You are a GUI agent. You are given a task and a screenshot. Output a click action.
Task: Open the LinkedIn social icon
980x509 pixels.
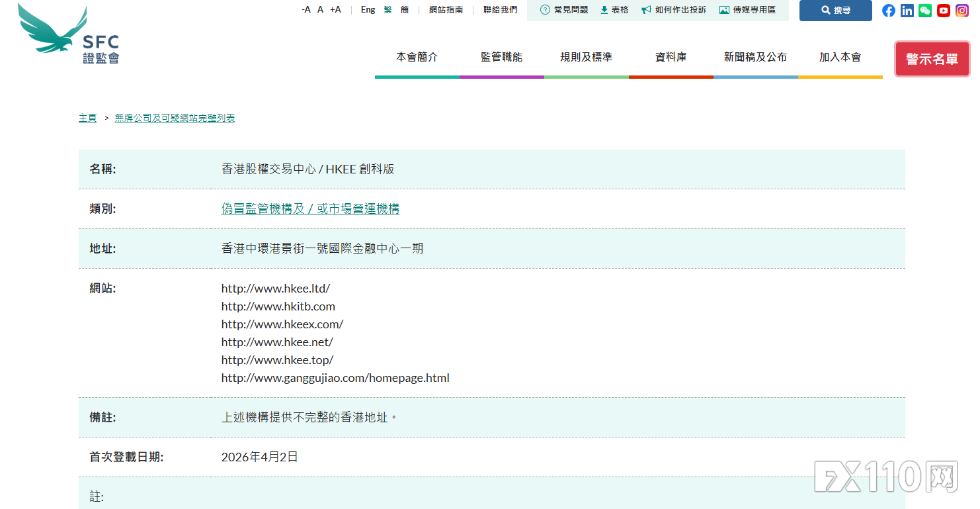coord(907,11)
